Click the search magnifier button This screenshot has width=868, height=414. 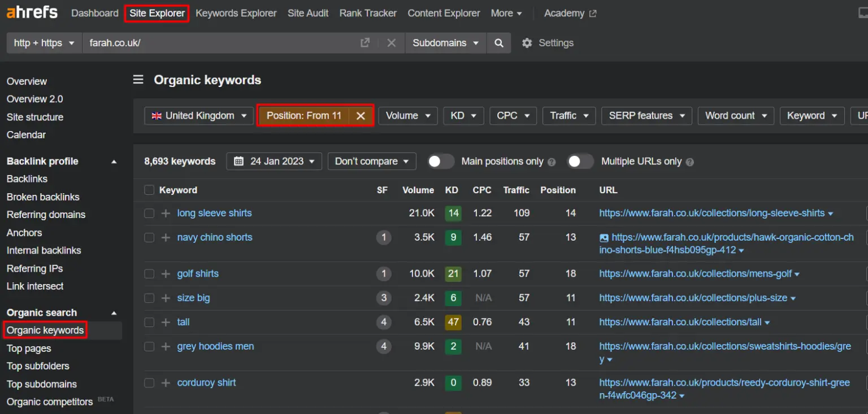[498, 43]
